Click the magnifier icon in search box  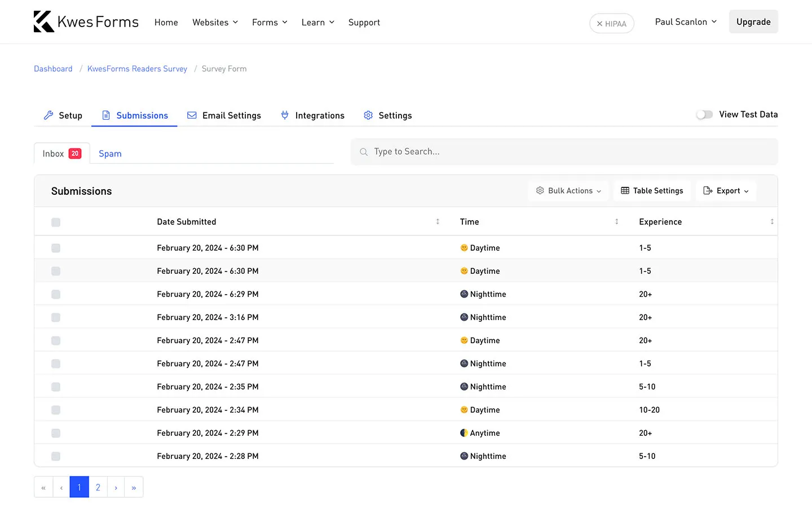(x=364, y=152)
